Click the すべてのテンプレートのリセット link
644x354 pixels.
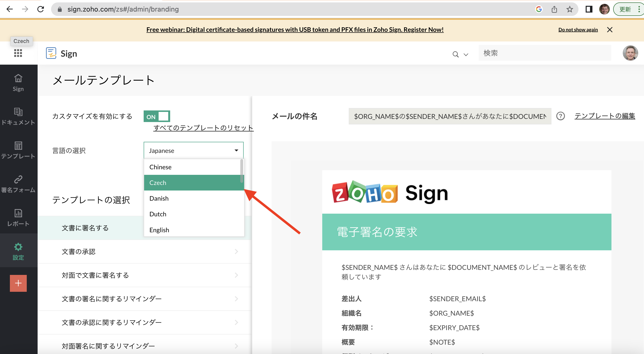pos(203,128)
